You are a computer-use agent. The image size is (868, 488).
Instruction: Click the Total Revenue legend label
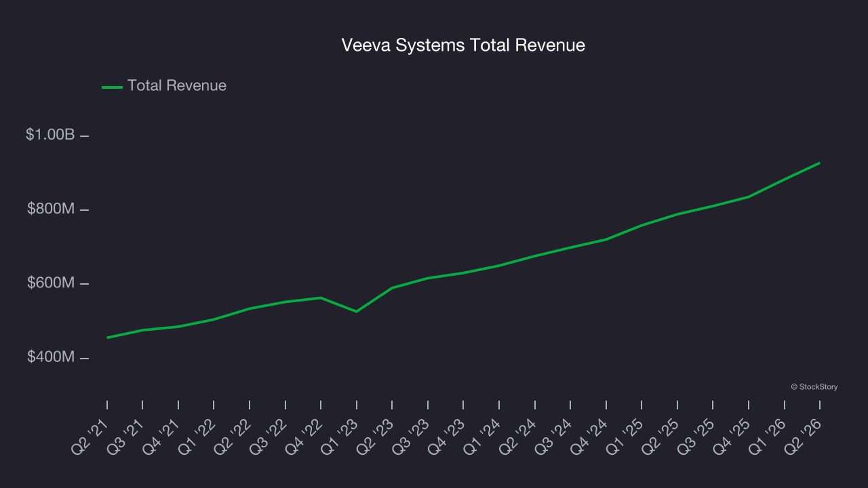(x=177, y=85)
